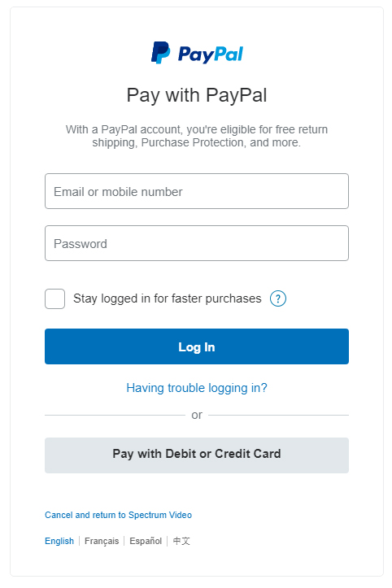Click the 'Pay with PayPal' heading
Viewport: 392px width, 588px height.
coord(197,95)
